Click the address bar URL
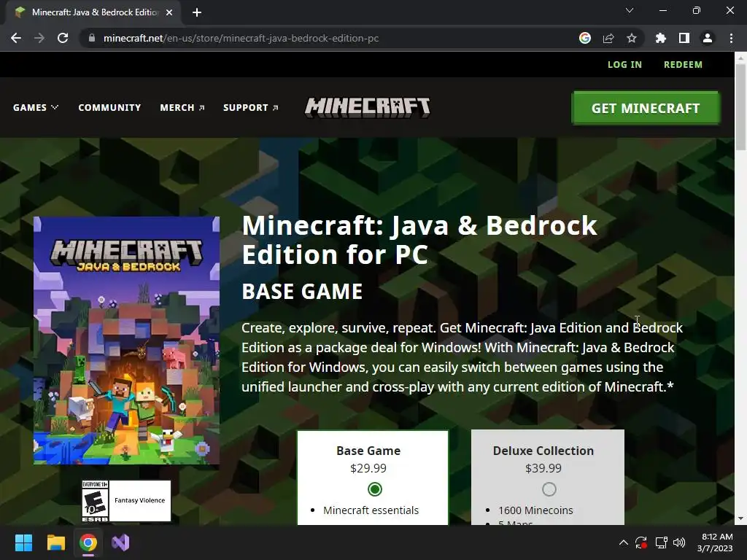The image size is (747, 560). tap(241, 38)
